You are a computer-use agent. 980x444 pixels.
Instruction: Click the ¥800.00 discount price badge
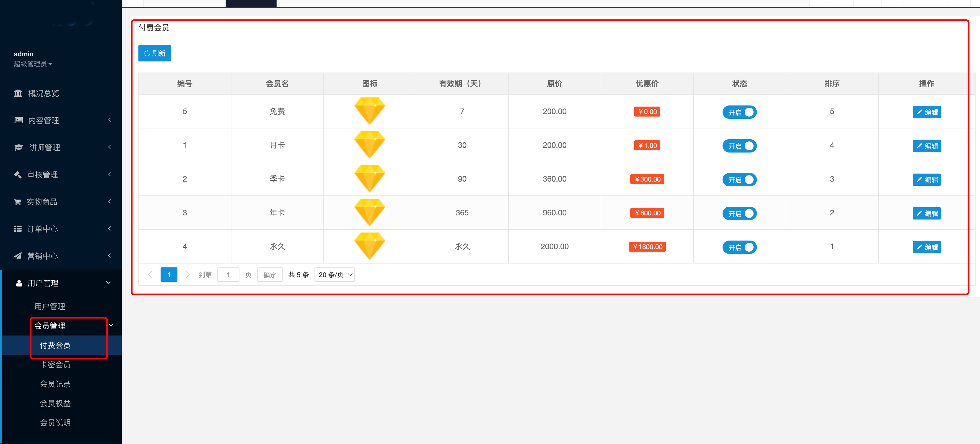pos(647,213)
